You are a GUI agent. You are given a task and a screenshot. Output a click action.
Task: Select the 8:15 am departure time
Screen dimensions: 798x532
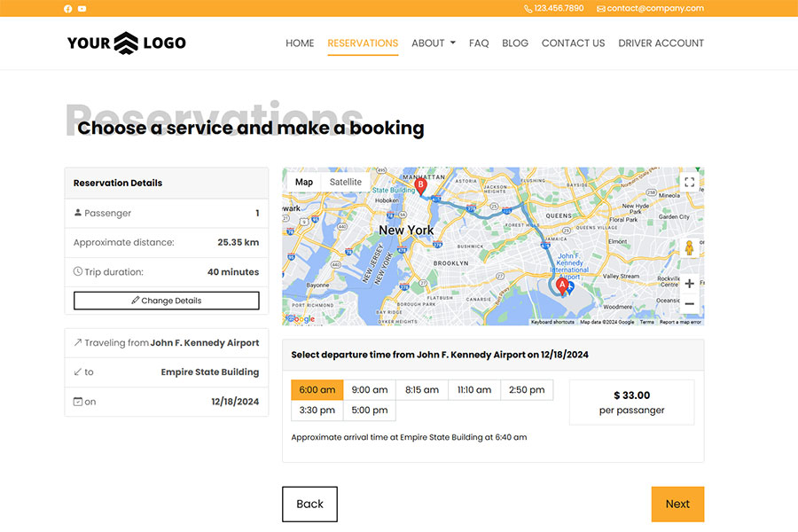point(422,390)
